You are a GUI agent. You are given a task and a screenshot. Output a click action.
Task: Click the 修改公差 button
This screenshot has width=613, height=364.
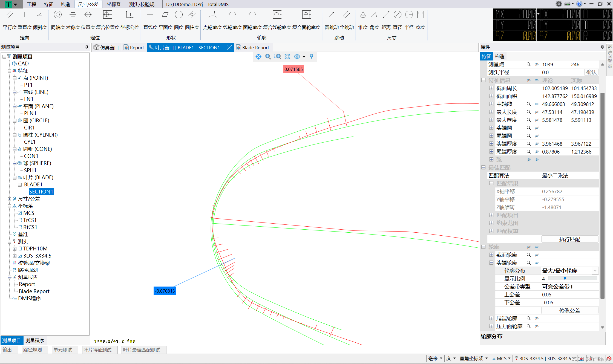569,310
